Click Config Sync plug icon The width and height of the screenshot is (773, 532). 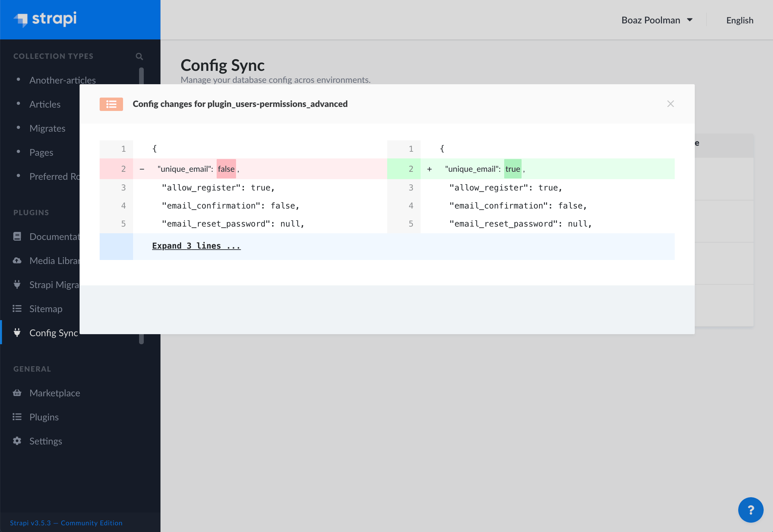pyautogui.click(x=17, y=333)
